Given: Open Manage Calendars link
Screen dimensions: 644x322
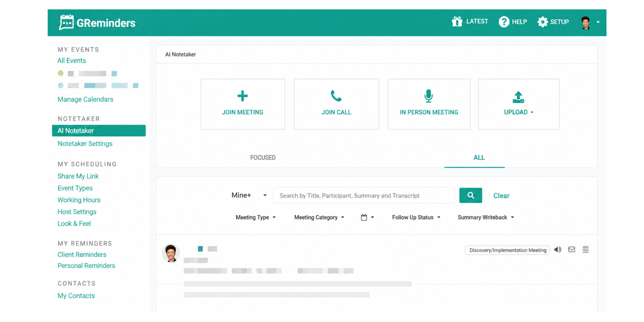Looking at the screenshot, I should (85, 99).
